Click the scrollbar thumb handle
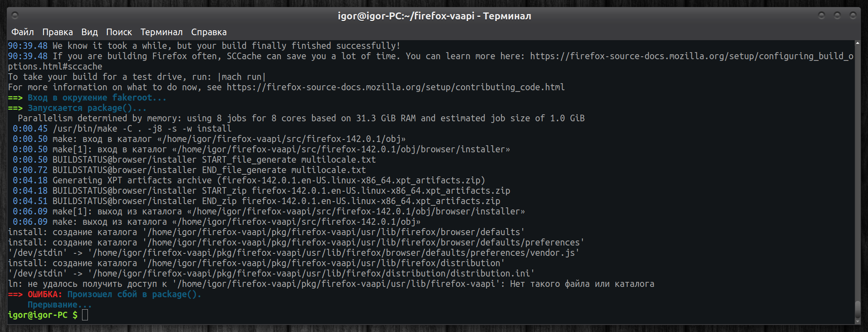Image resolution: width=868 pixels, height=332 pixels. [x=857, y=309]
